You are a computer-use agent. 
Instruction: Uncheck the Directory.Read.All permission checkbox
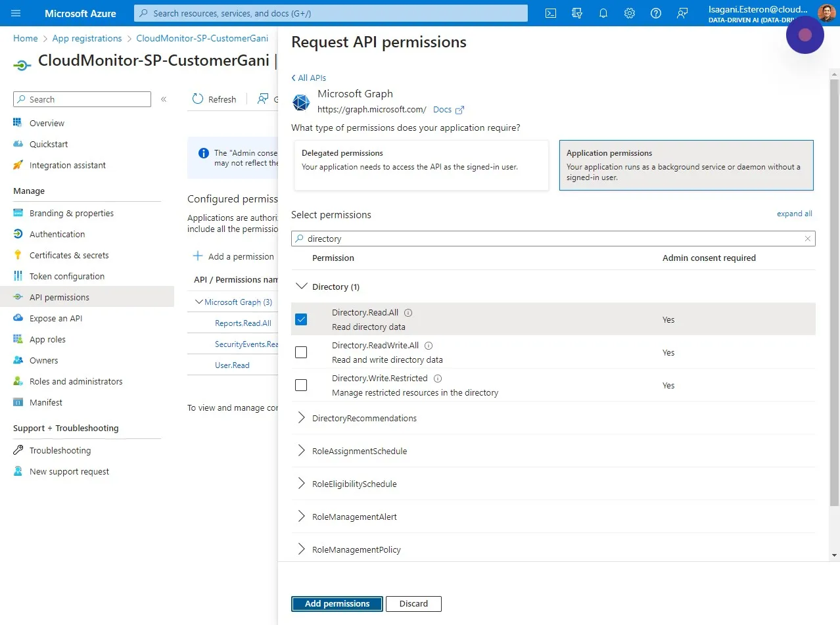[x=301, y=319]
